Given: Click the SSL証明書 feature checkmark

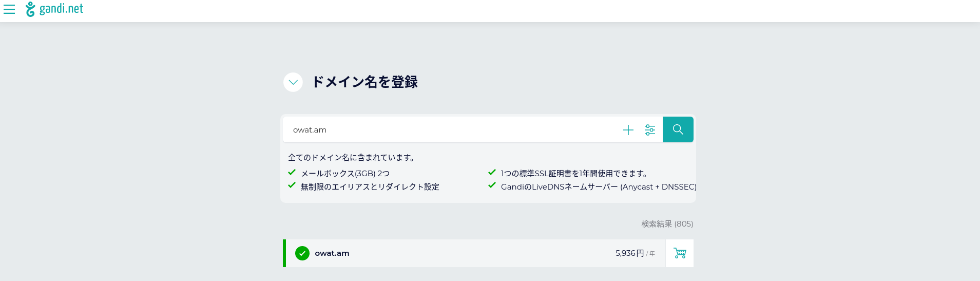Looking at the screenshot, I should (x=492, y=173).
